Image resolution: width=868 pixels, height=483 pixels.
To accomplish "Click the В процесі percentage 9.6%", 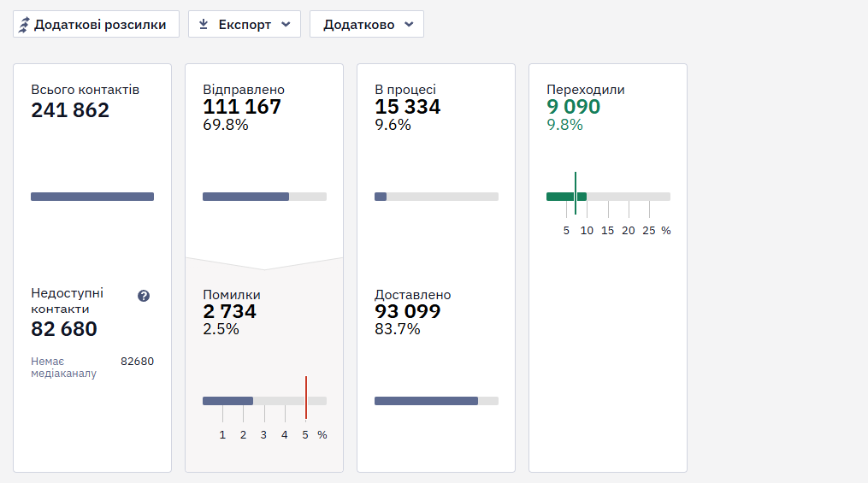I will tap(393, 125).
